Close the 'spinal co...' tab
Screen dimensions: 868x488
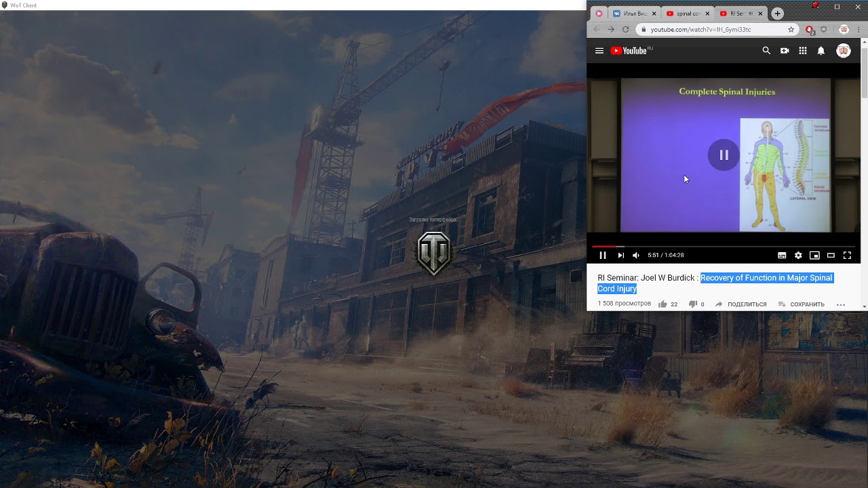tap(708, 14)
